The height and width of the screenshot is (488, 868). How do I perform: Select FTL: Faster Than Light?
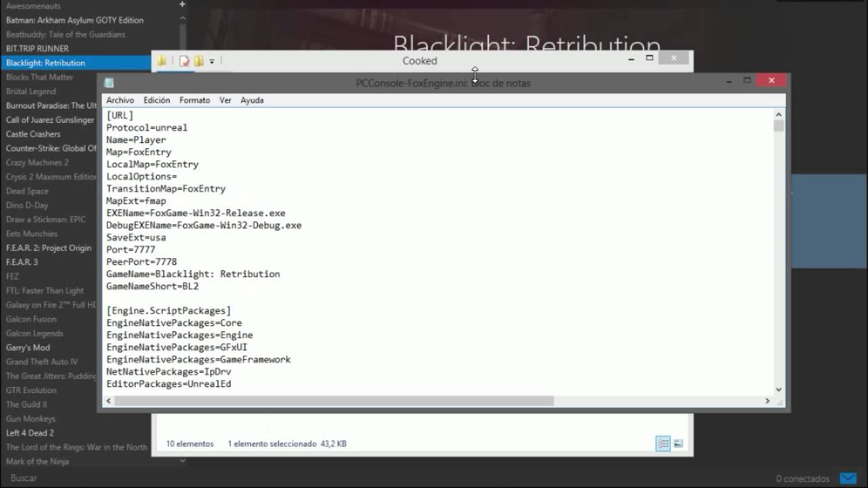click(x=45, y=291)
